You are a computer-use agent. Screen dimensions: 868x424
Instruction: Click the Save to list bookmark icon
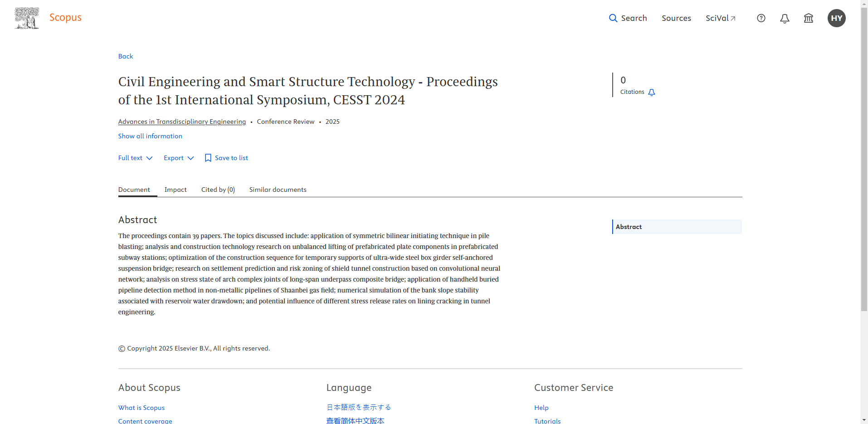(208, 158)
